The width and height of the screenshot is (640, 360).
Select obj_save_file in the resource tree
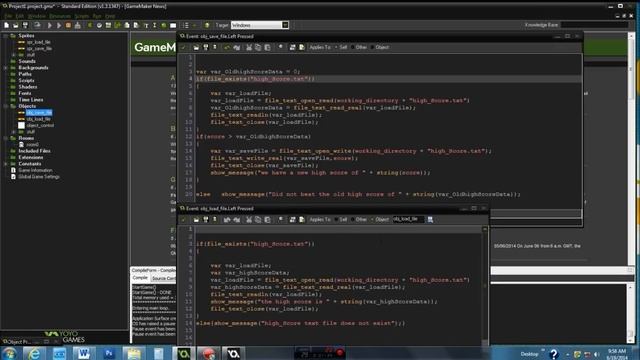point(39,113)
